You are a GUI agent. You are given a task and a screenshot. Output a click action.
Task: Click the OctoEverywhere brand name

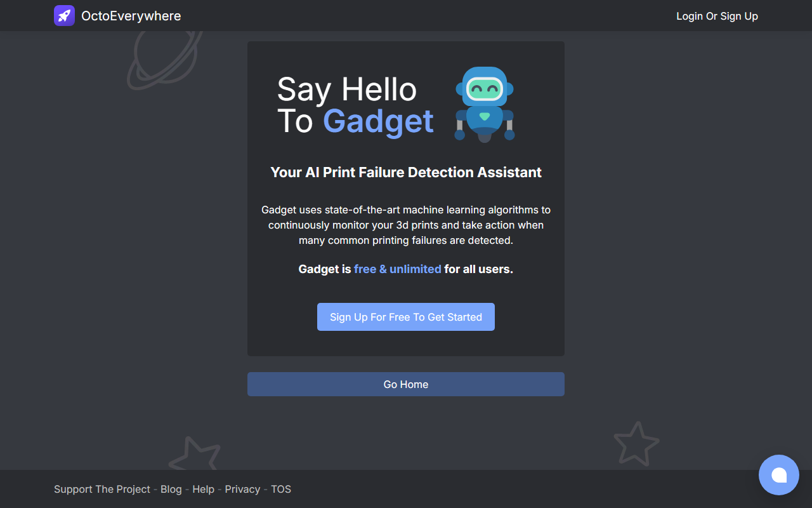(131, 16)
